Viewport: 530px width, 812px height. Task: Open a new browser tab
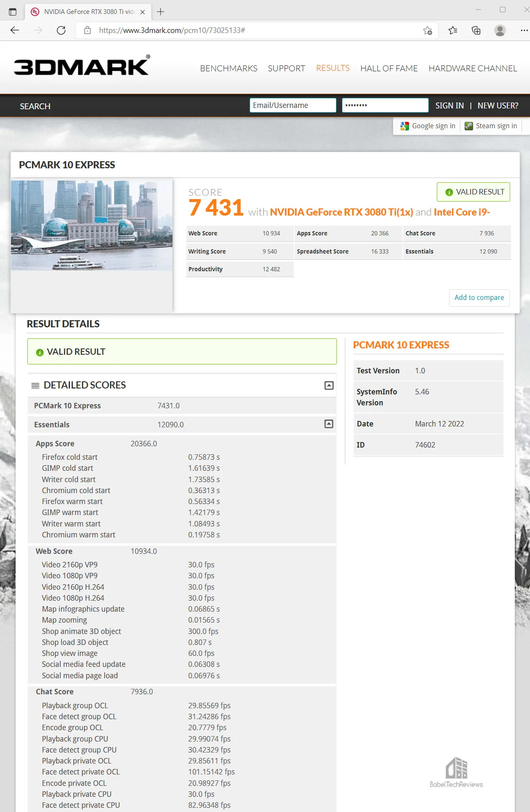(x=161, y=12)
